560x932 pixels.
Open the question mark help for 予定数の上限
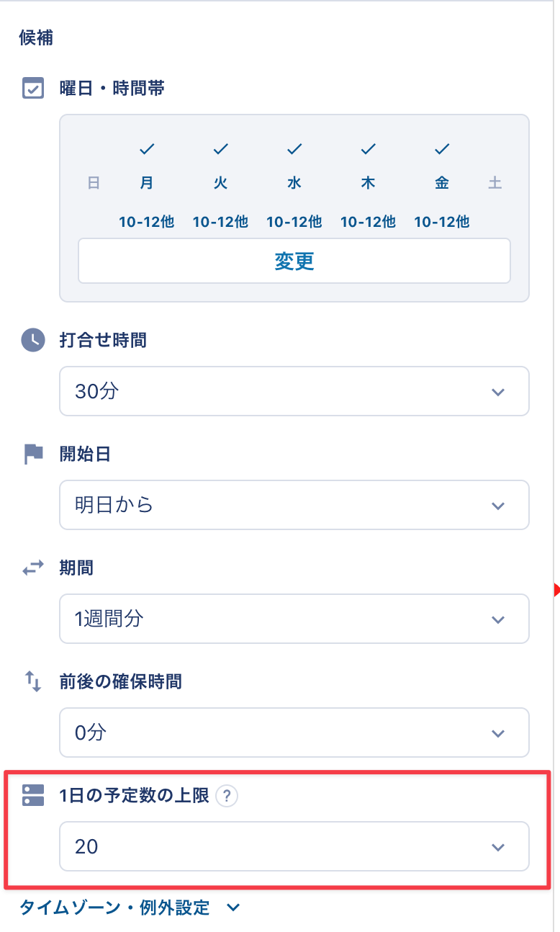coord(227,796)
